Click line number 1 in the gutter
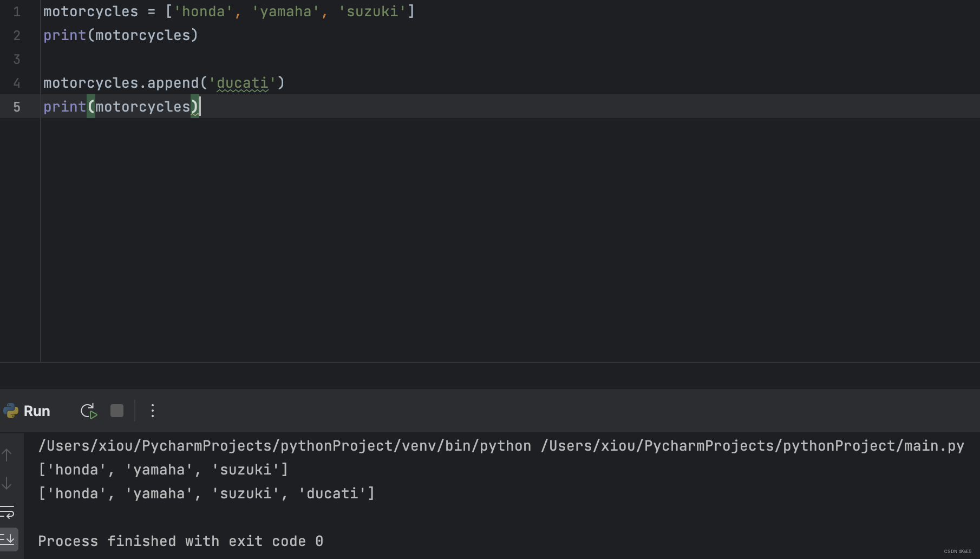980x559 pixels. click(x=17, y=12)
